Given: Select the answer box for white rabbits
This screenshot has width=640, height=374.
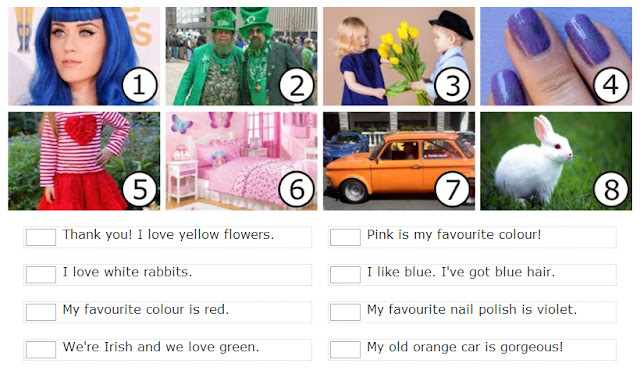Looking at the screenshot, I should coord(41,275).
